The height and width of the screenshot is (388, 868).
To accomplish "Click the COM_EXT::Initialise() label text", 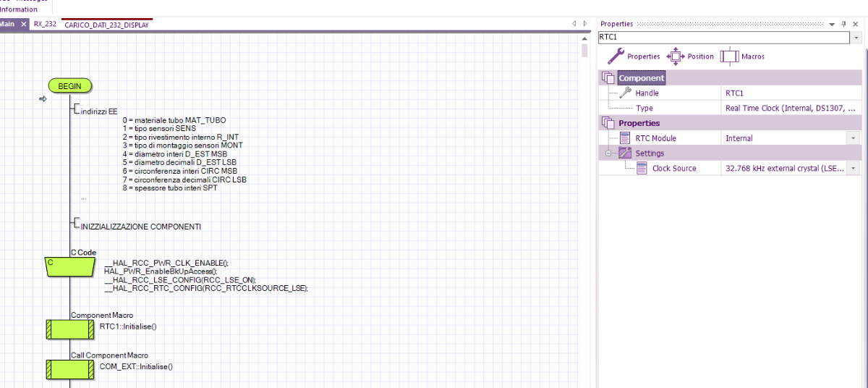I will (x=136, y=367).
